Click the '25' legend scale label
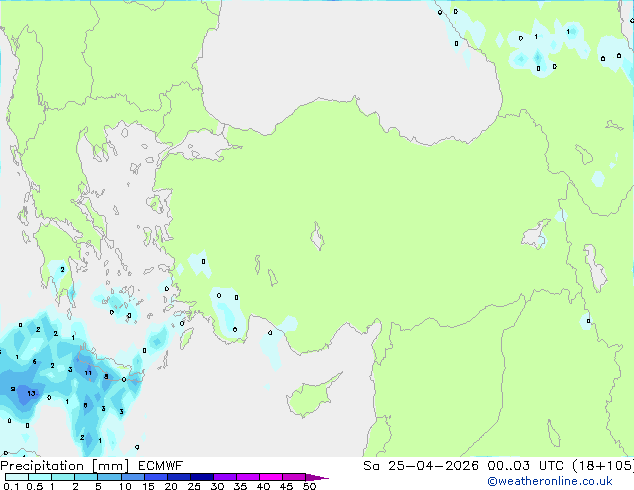634x490 pixels. [194, 486]
